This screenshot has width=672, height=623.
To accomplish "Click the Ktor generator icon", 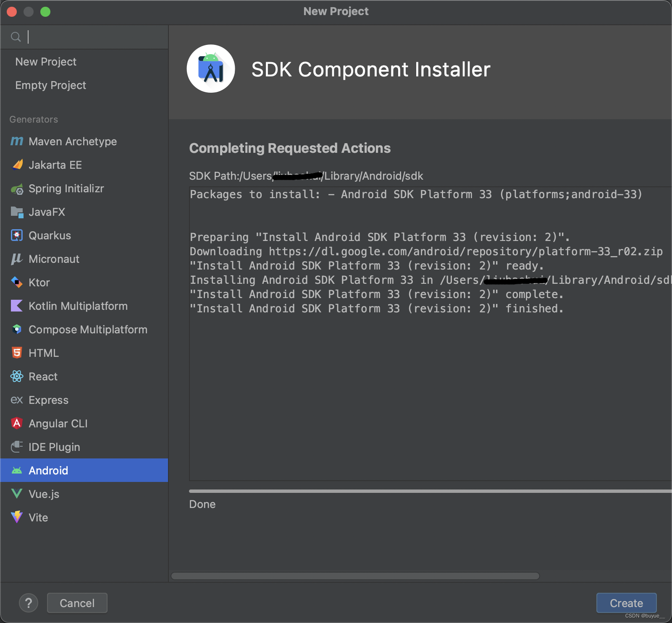I will [x=17, y=283].
